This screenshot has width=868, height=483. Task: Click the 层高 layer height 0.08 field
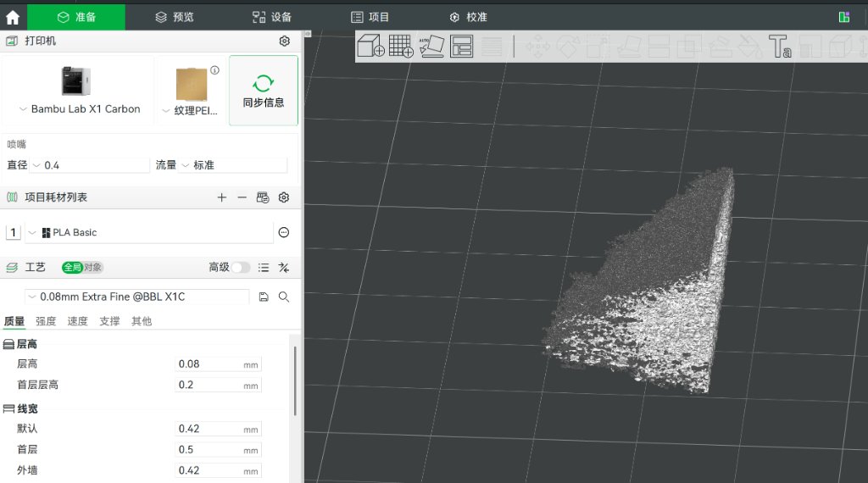coord(218,364)
